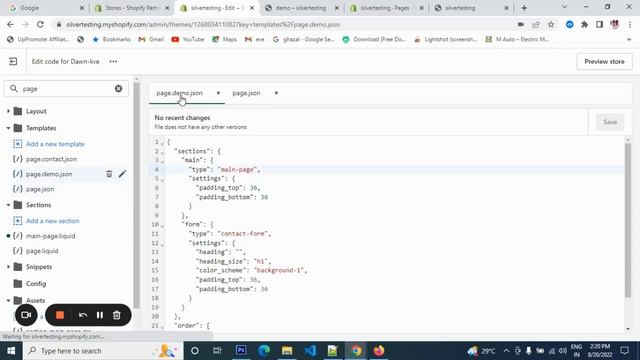Launch Photoshop from taskbar
This screenshot has width=640, height=360.
pos(241,351)
